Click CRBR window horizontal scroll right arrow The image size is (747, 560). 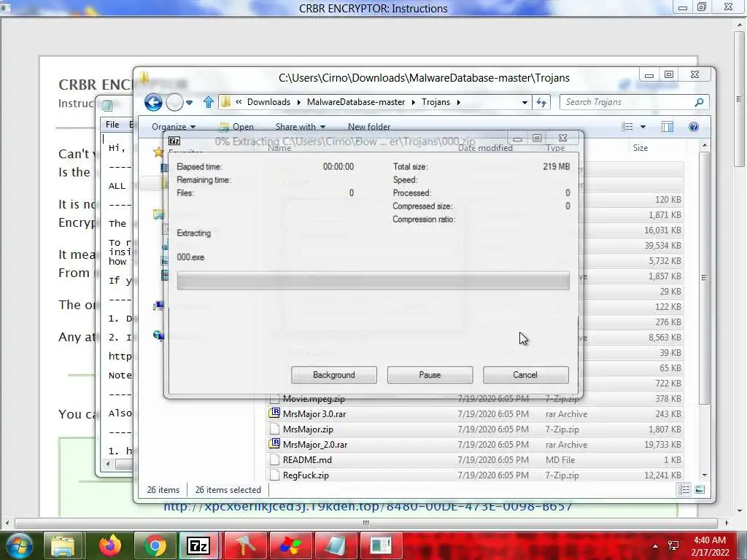(726, 523)
